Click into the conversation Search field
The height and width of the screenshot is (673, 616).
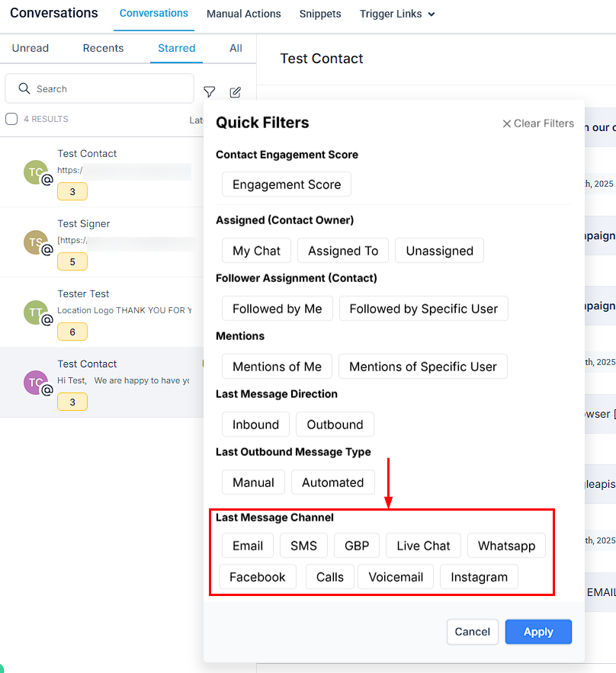[x=100, y=89]
